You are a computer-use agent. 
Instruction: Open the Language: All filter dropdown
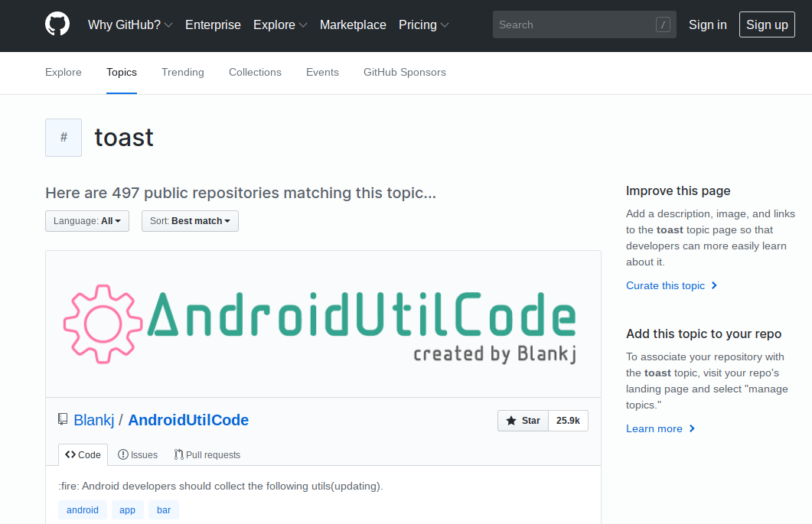[87, 221]
